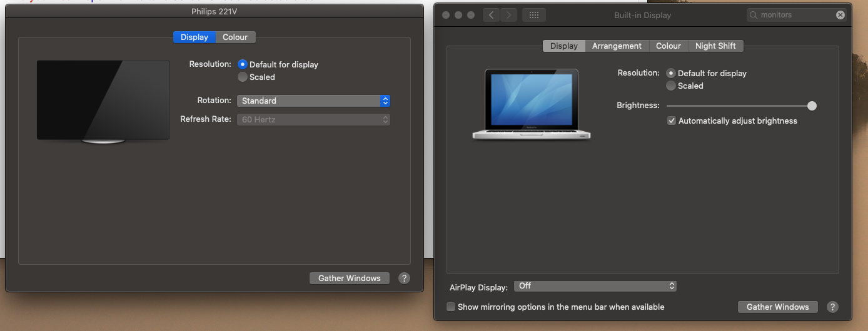Image resolution: width=868 pixels, height=331 pixels.
Task: Click the MacBook display thumbnail image
Action: click(532, 104)
